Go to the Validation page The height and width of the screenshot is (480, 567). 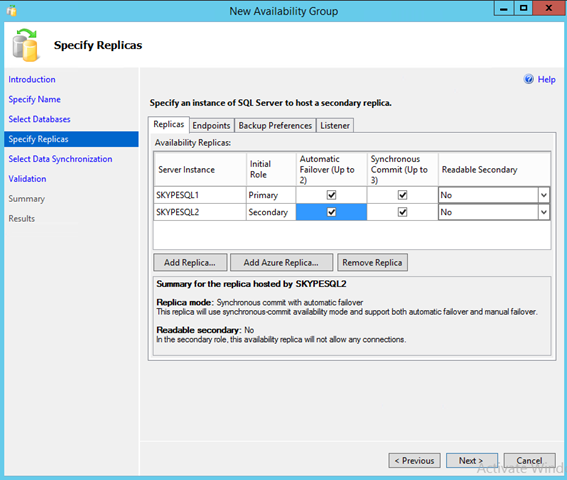tap(27, 179)
